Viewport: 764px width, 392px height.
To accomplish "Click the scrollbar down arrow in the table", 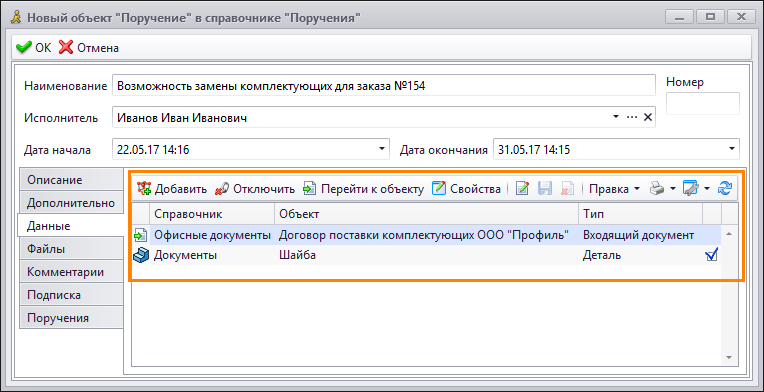I will pyautogui.click(x=729, y=357).
